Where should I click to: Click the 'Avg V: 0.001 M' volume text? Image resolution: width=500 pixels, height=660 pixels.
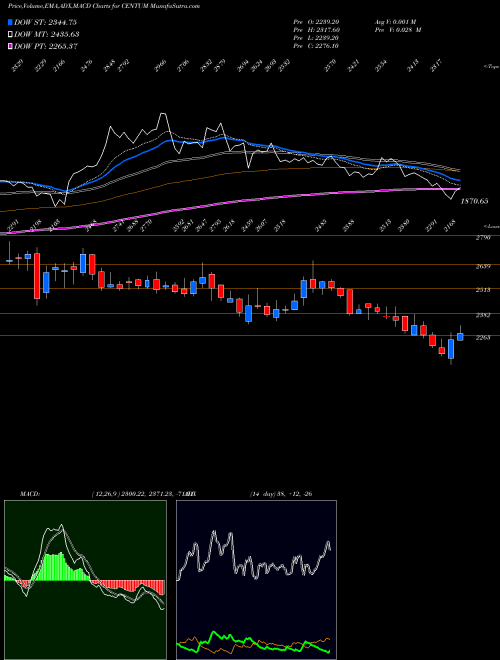pos(397,21)
